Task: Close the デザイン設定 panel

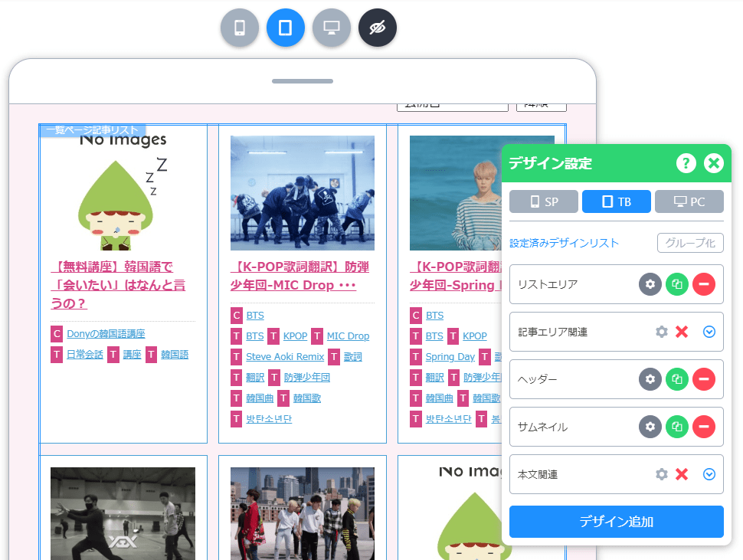Action: coord(714,163)
